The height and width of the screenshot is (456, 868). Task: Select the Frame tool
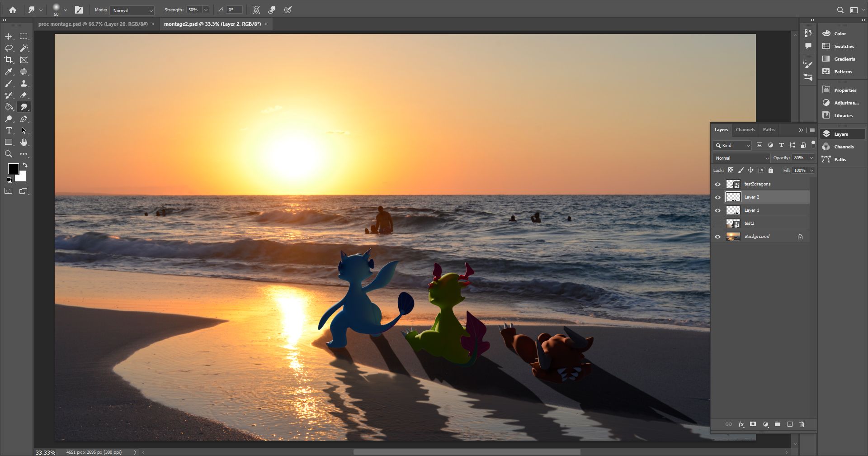pyautogui.click(x=24, y=60)
